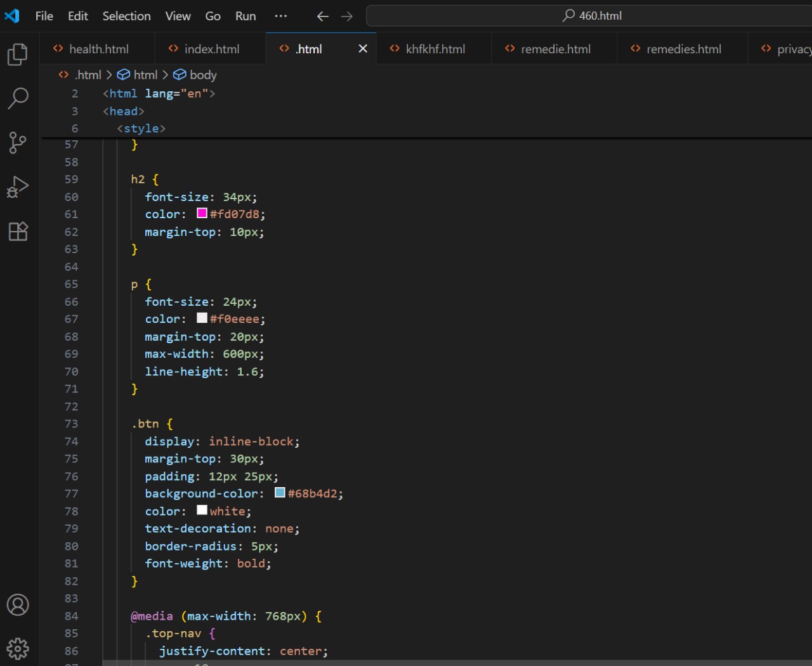Image resolution: width=812 pixels, height=666 pixels.
Task: Open the Selection menu
Action: [x=126, y=16]
